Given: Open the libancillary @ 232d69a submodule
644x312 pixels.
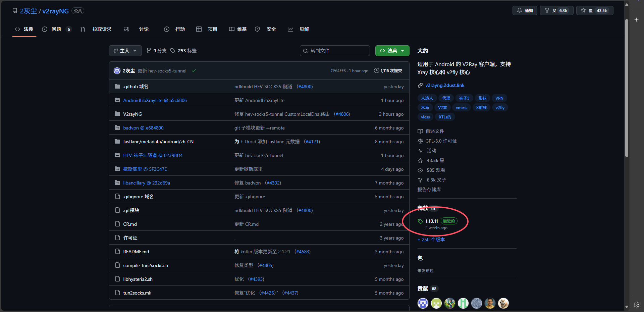Looking at the screenshot, I should point(147,183).
